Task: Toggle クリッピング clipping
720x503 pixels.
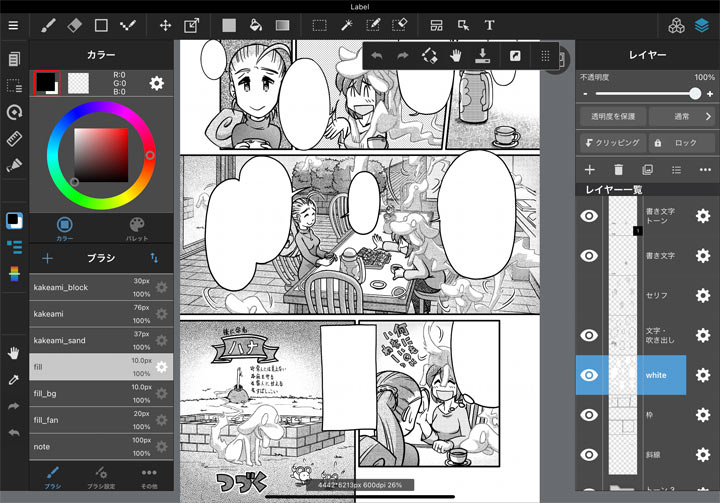Action: [x=613, y=143]
